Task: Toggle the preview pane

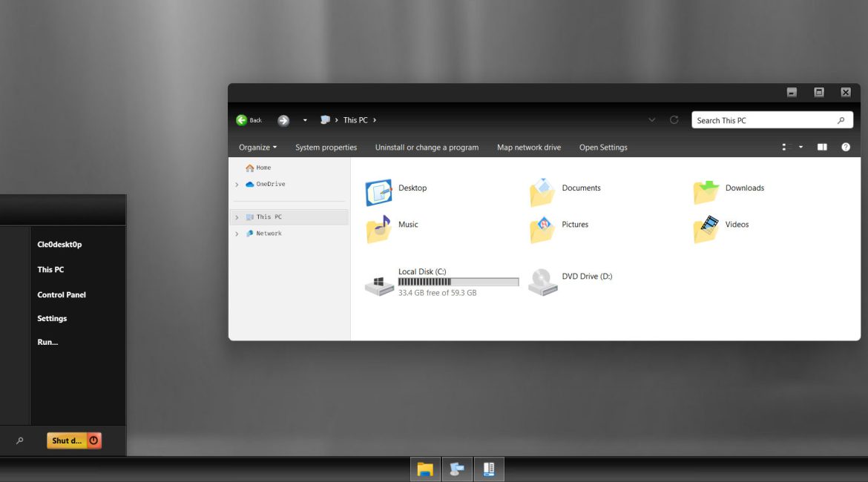Action: (822, 148)
